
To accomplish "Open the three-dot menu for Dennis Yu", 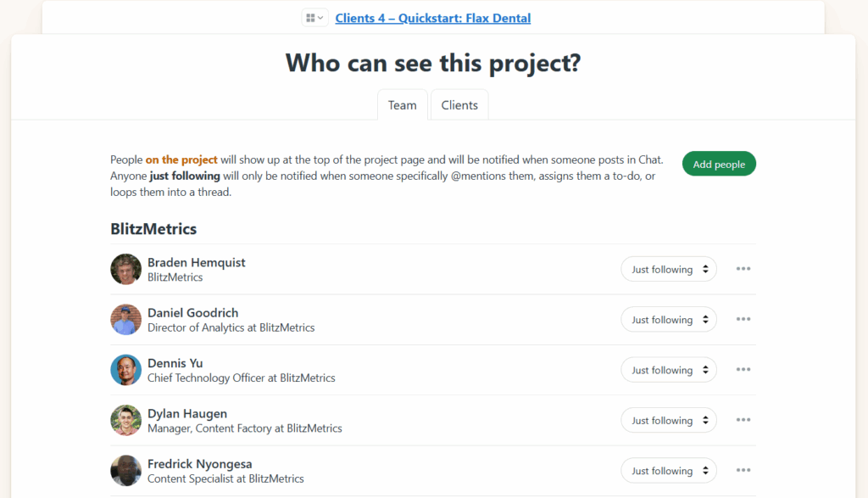I will tap(743, 370).
